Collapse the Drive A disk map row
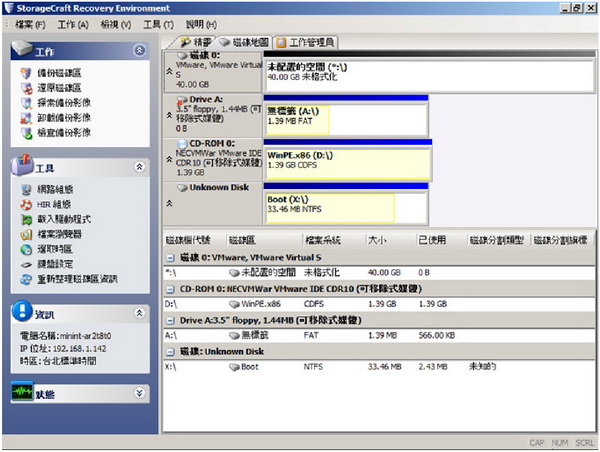The image size is (600, 452). pyautogui.click(x=168, y=115)
